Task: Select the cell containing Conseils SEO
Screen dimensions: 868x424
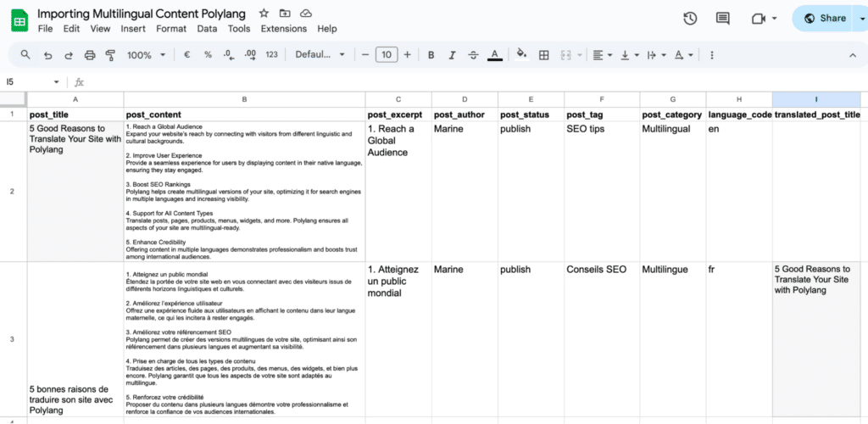Action: click(x=603, y=339)
